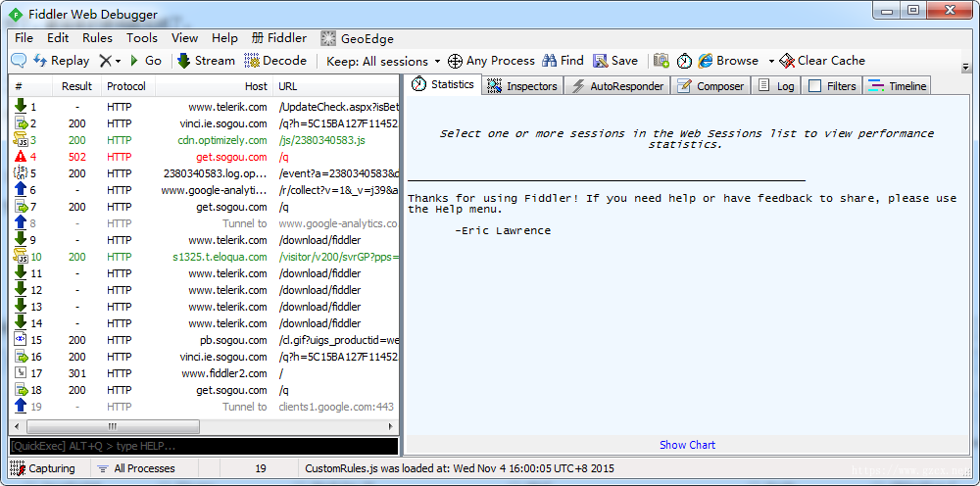
Task: Switch to the Filters tab
Action: point(832,86)
